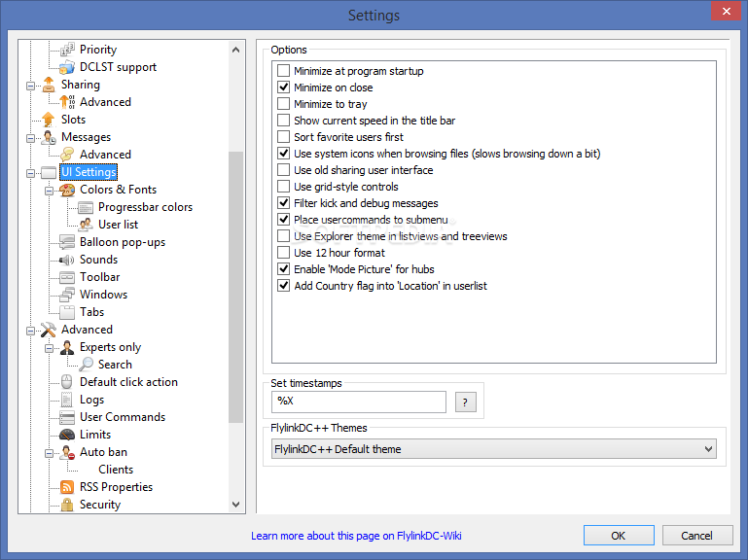The width and height of the screenshot is (748, 560).
Task: Enable Use 12 hour format
Action: [283, 253]
